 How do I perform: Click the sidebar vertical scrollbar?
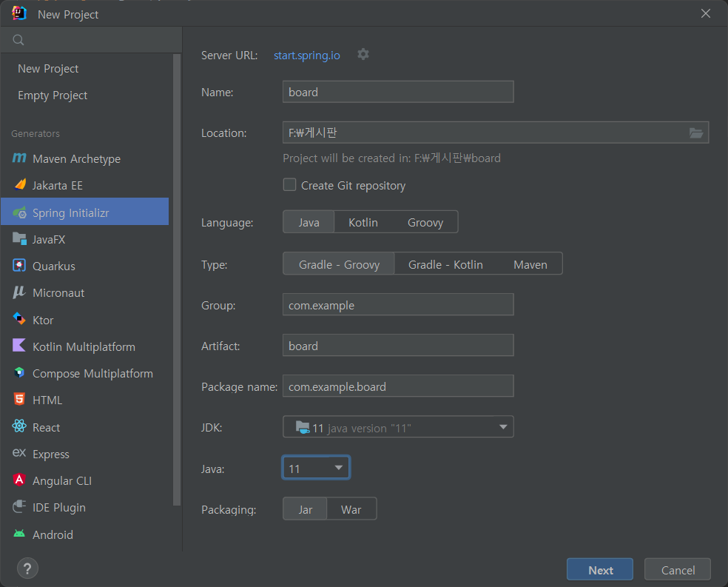point(176,280)
